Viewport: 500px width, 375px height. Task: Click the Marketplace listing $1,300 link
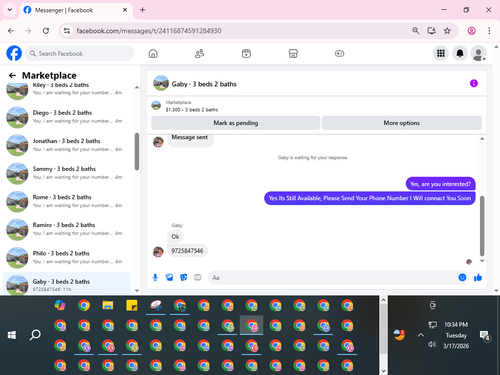point(192,110)
